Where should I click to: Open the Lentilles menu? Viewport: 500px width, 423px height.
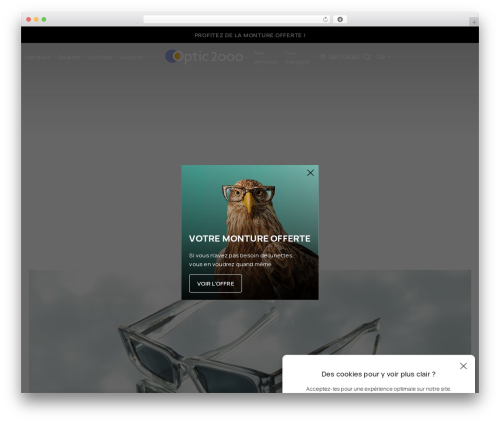(100, 57)
